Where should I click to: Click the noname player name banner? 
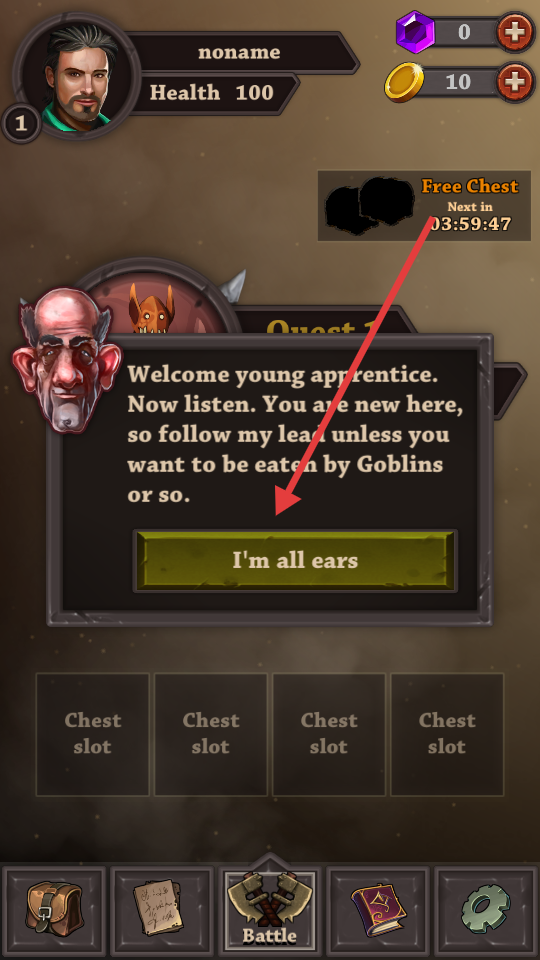(239, 53)
